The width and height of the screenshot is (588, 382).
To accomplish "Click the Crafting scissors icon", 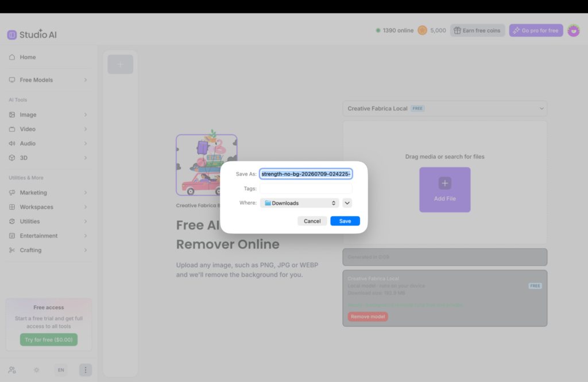I will (x=12, y=250).
